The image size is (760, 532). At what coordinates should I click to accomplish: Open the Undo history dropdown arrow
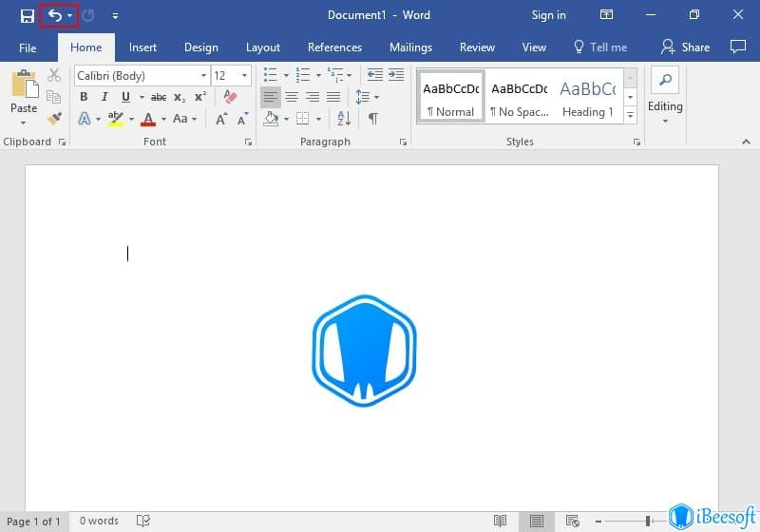click(69, 15)
